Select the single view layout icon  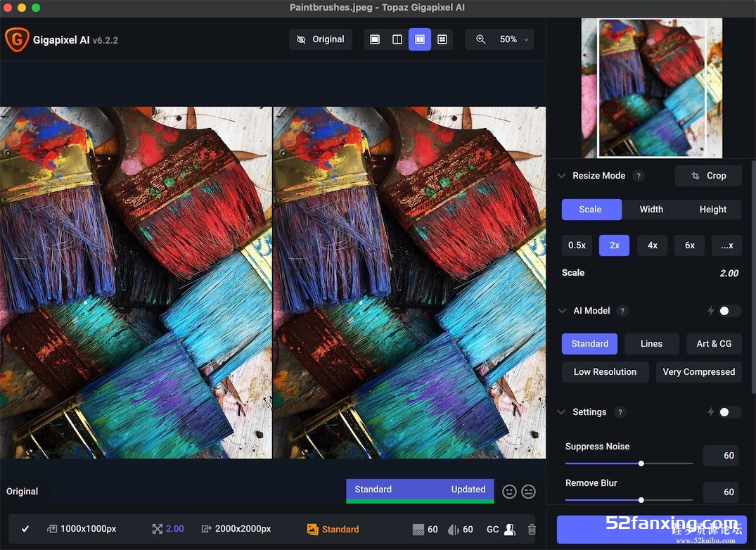[x=375, y=39]
